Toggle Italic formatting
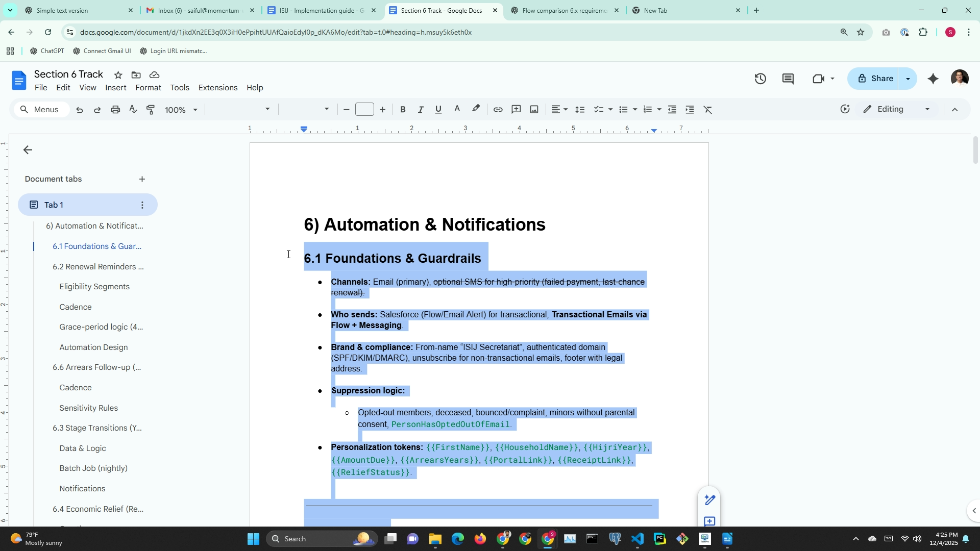The height and width of the screenshot is (551, 980). (421, 110)
